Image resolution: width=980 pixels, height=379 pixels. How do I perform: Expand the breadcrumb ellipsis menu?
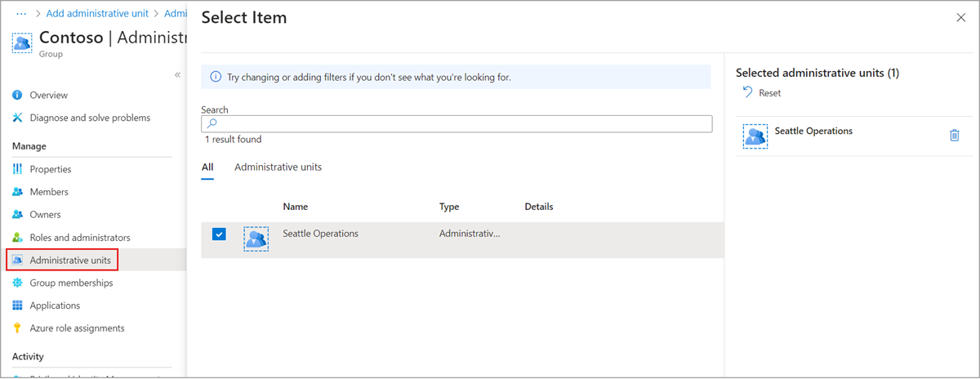21,14
